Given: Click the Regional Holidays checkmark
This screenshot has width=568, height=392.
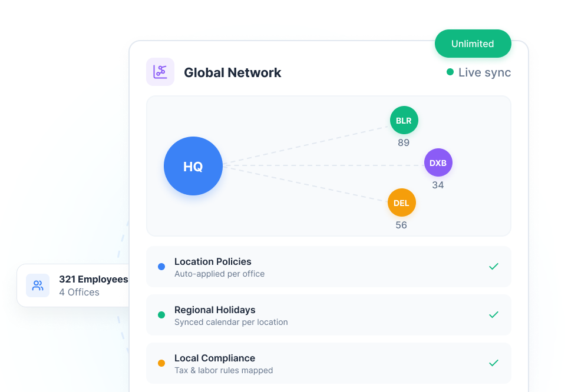Looking at the screenshot, I should (x=493, y=314).
